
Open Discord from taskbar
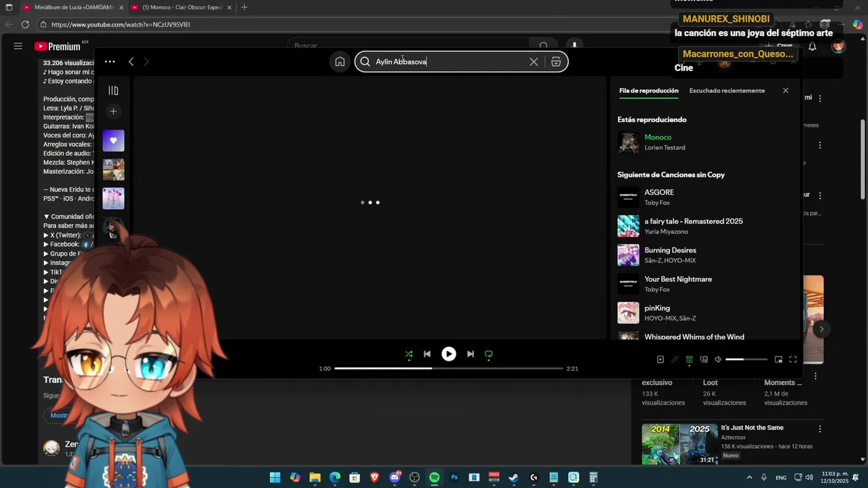[x=395, y=478]
